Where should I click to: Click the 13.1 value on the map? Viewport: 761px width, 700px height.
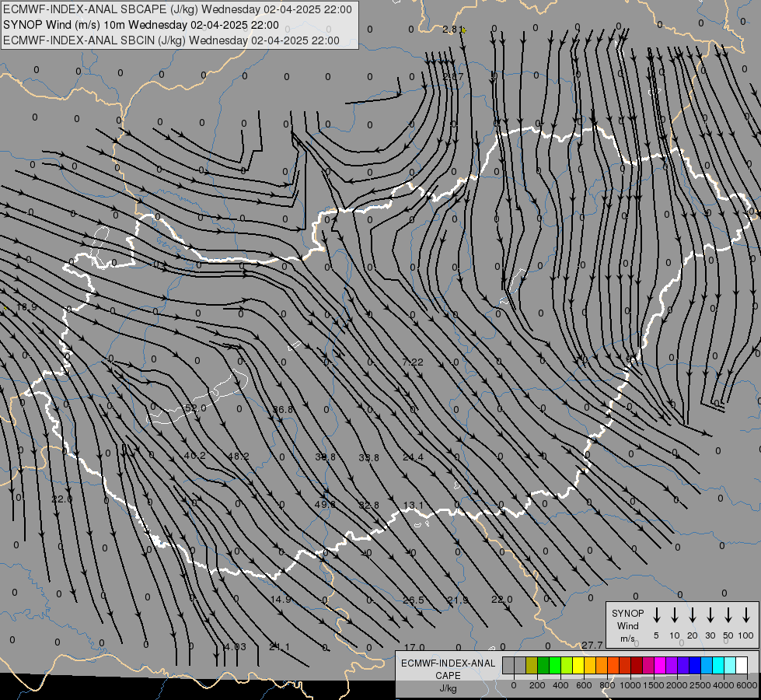point(413,506)
